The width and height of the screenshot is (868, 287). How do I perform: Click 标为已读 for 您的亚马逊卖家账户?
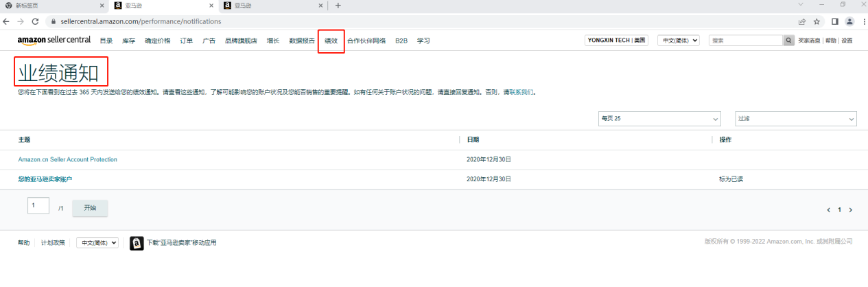[731, 179]
